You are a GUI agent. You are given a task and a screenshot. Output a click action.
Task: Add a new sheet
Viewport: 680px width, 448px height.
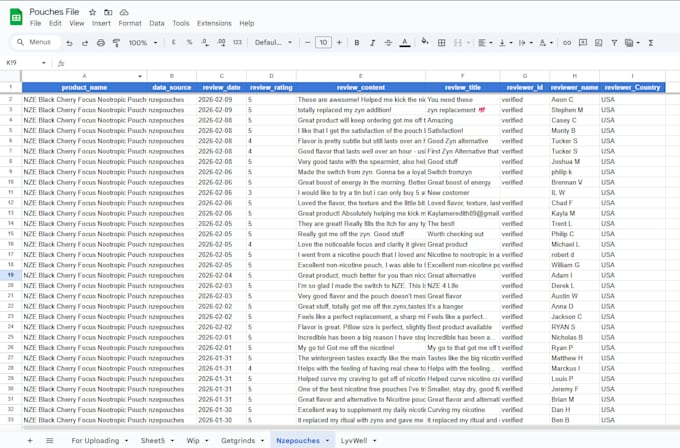pos(30,441)
